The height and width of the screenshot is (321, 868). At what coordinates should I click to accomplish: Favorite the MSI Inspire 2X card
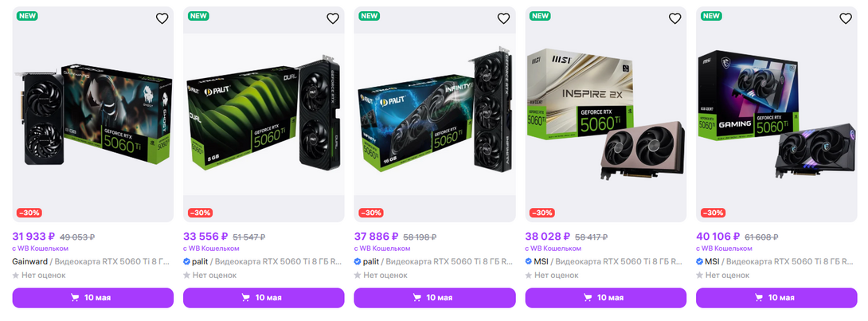tap(674, 19)
